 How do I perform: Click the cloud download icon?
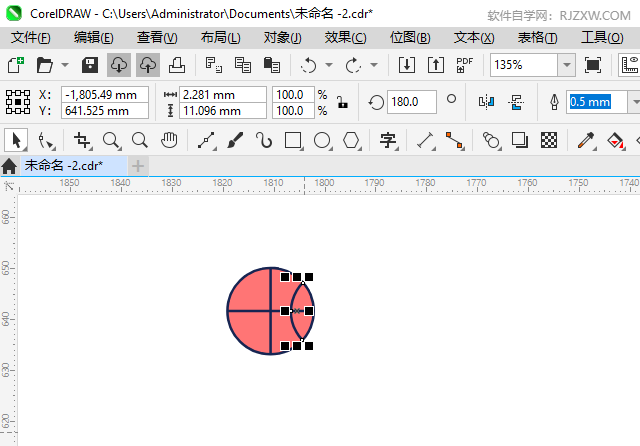pos(119,65)
